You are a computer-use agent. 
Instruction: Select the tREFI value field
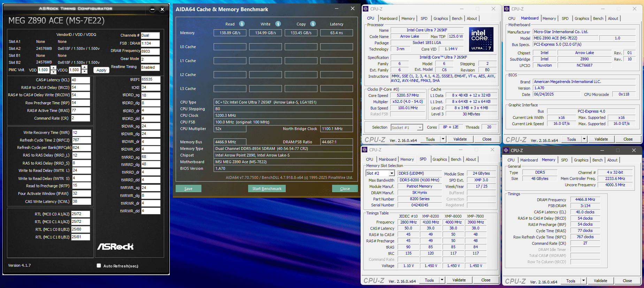(x=151, y=79)
